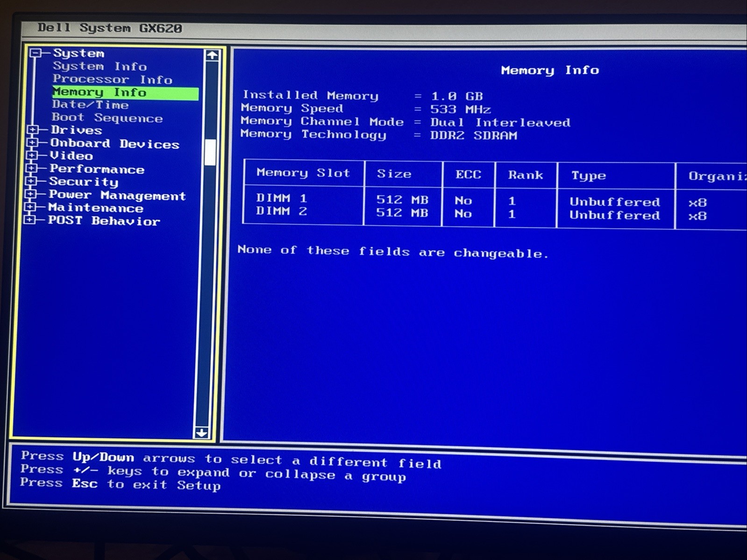The width and height of the screenshot is (747, 560).
Task: Expand the Security group
Action: (31, 181)
